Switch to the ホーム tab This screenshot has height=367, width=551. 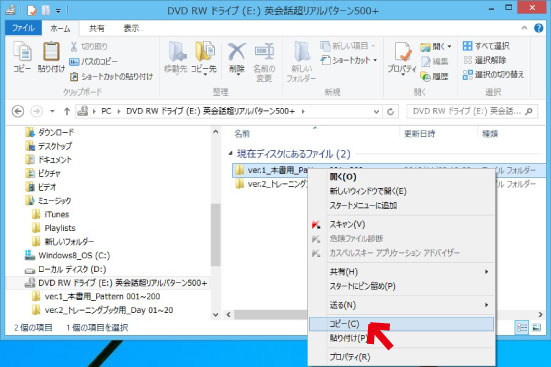pyautogui.click(x=60, y=28)
